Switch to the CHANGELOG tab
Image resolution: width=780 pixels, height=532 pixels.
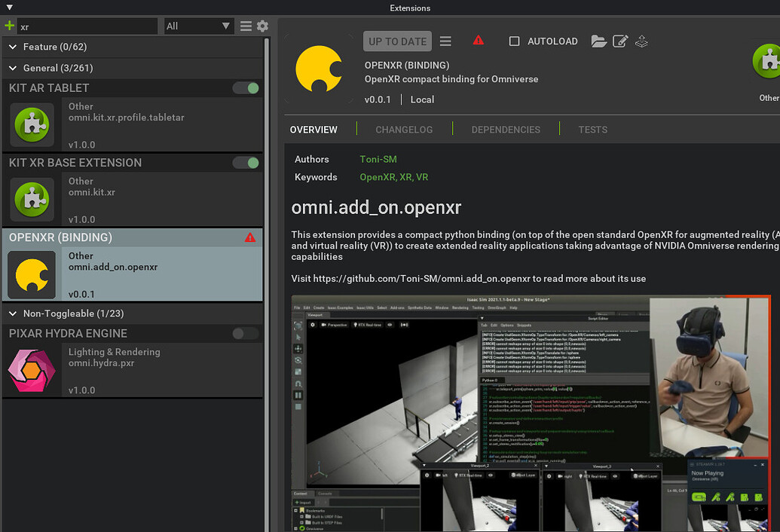[403, 130]
